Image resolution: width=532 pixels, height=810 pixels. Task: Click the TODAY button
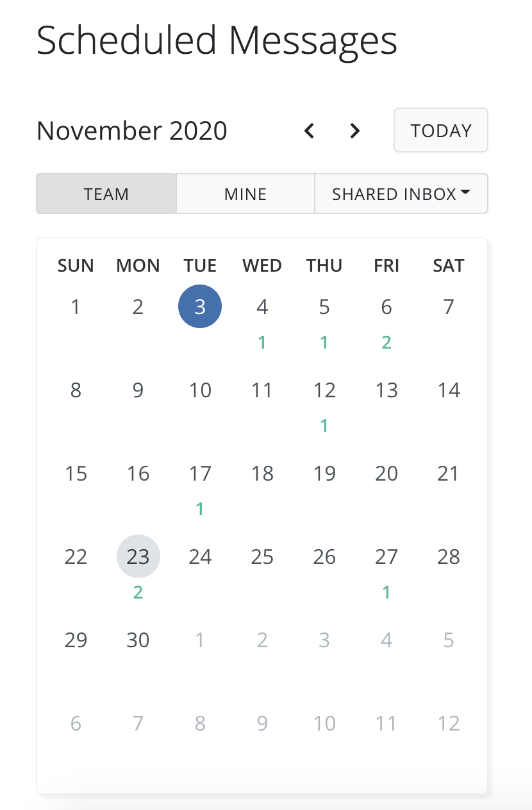point(441,131)
